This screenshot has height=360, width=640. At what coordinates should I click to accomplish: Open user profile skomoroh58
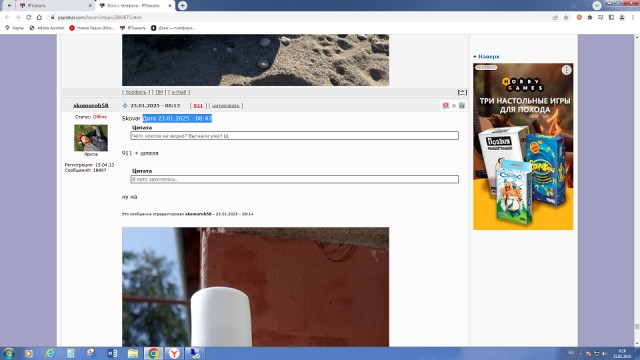coord(91,105)
